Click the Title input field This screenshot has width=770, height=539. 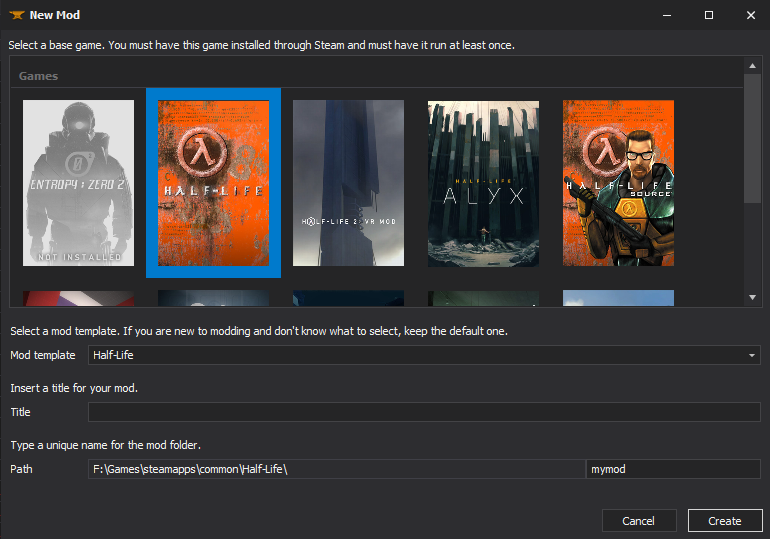424,412
